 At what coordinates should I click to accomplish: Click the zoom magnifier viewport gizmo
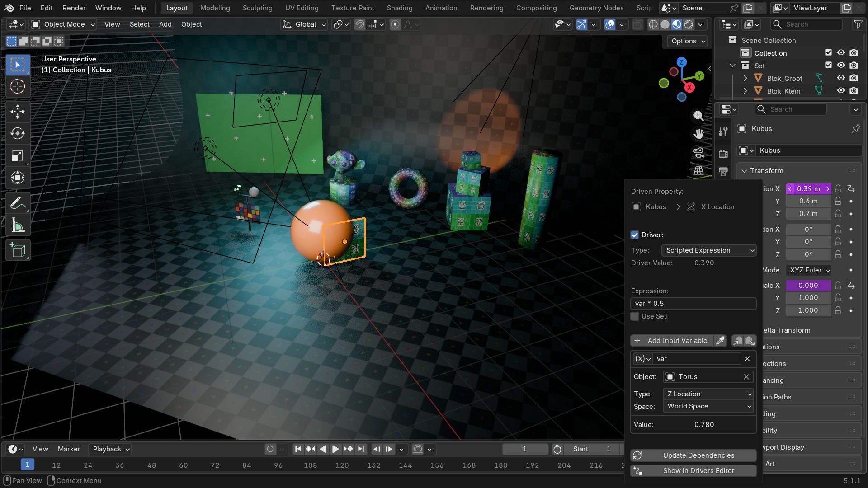[698, 116]
